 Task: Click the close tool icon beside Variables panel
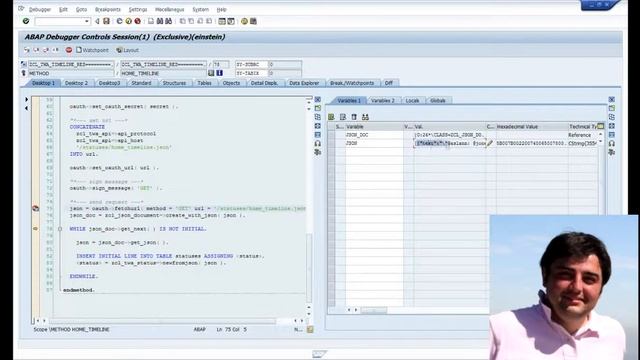click(611, 99)
